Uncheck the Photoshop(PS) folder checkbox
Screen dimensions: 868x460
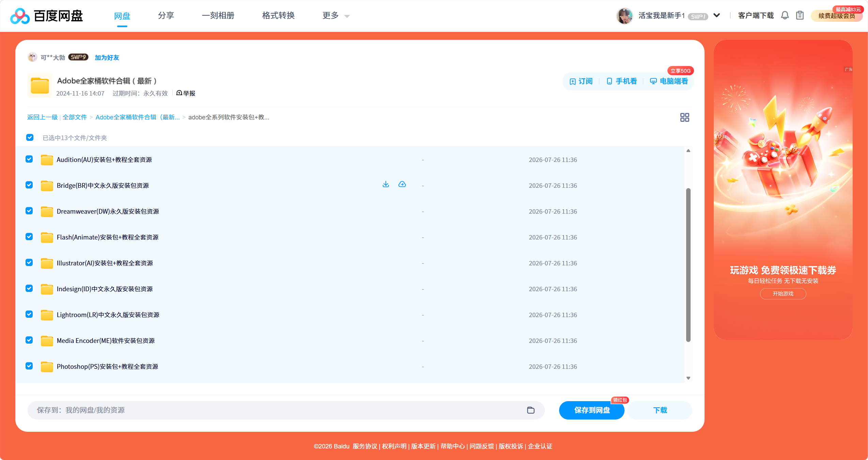pos(29,366)
